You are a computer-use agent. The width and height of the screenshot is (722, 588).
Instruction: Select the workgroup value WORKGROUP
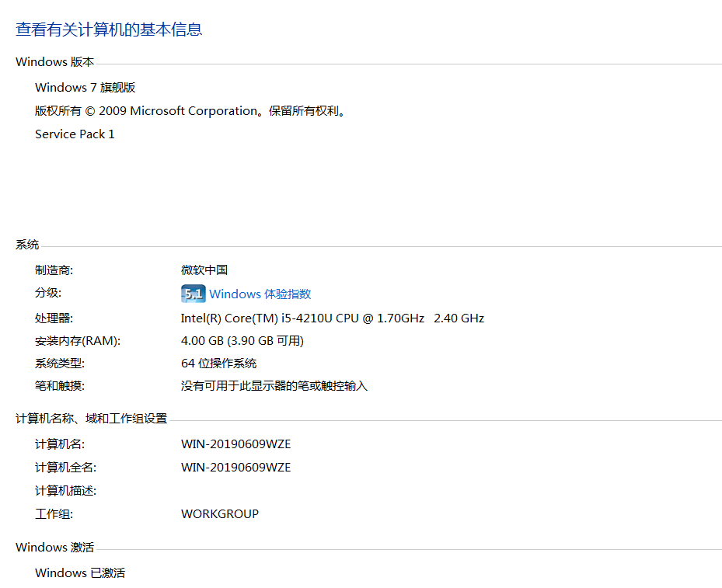220,514
